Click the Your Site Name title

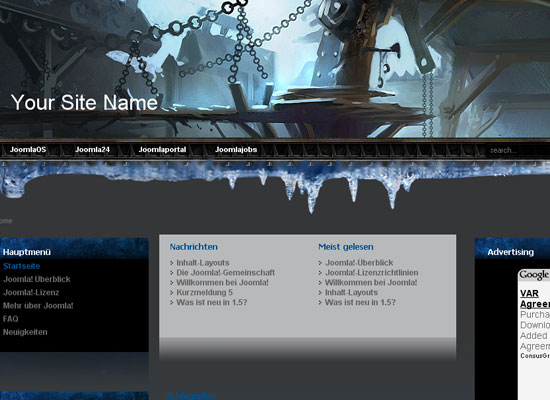[x=85, y=102]
